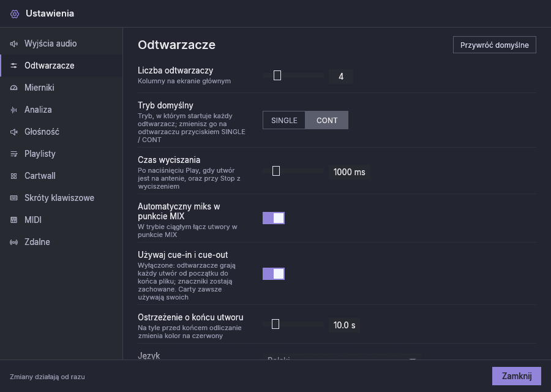551x392 pixels.
Task: Click the waveform icon for Analiza
Action: pyautogui.click(x=13, y=110)
